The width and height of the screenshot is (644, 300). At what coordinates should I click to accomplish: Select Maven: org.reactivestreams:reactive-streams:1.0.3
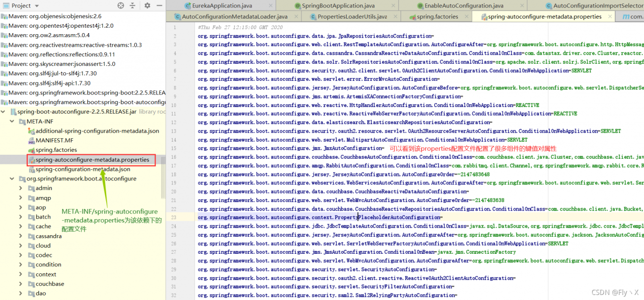tap(75, 45)
